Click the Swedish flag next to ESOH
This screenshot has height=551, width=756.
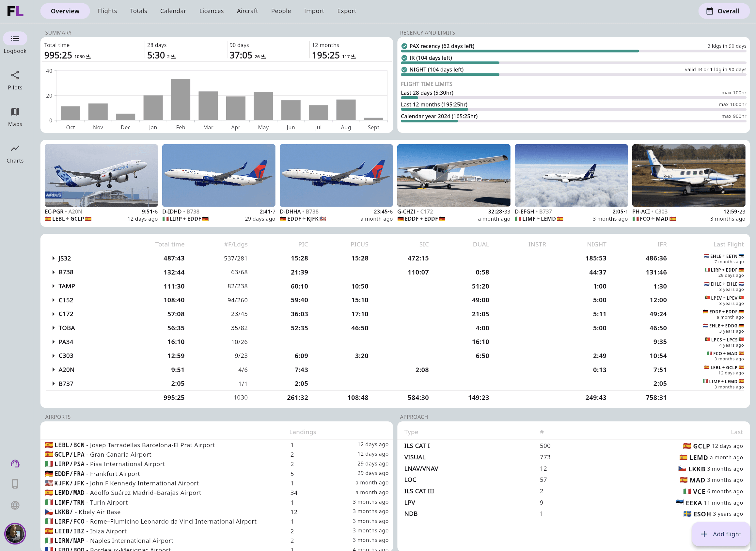[x=687, y=514]
